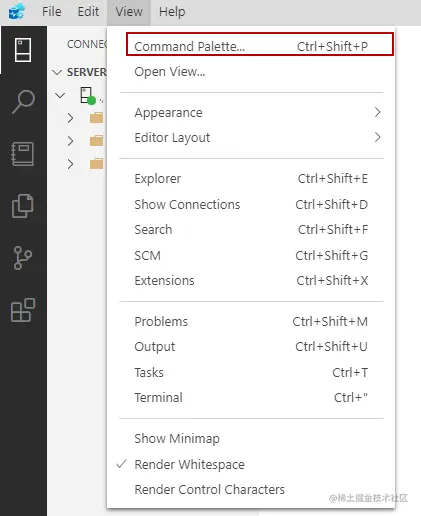Toggle Show Minimap option
The image size is (421, 516).
251,439
